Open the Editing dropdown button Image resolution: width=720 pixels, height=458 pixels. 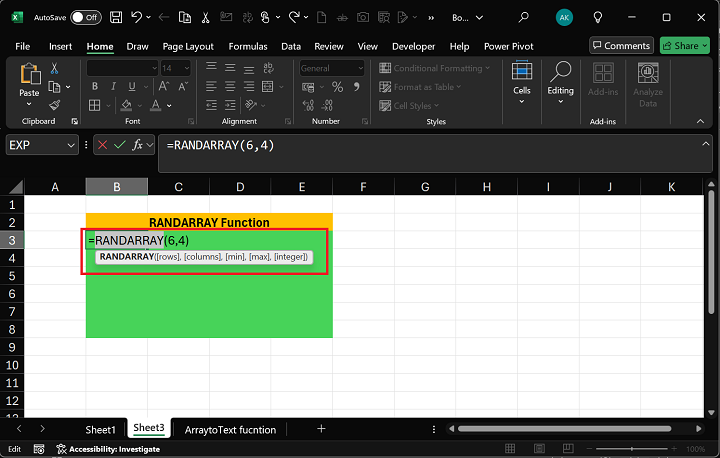click(560, 83)
